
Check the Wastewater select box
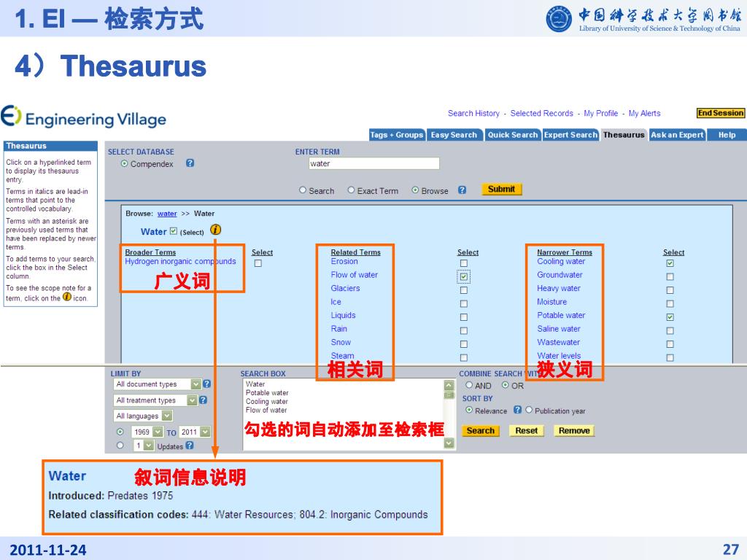coord(670,344)
